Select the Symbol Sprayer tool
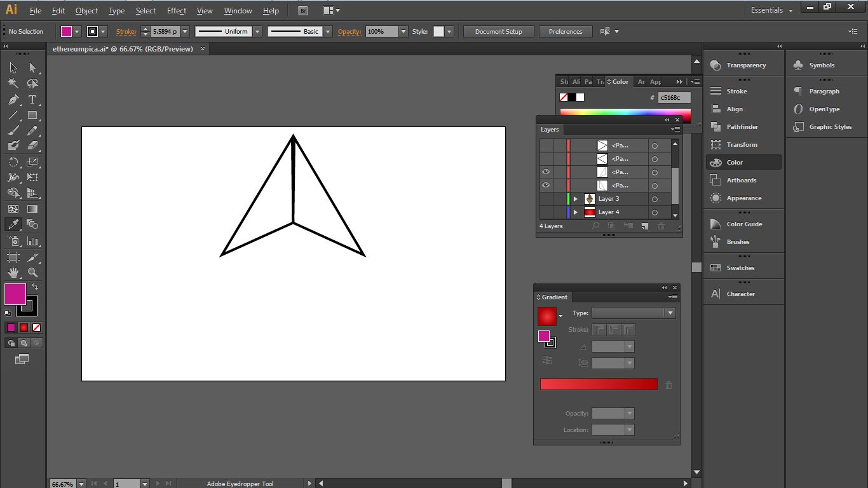Image resolution: width=868 pixels, height=488 pixels. (13, 241)
